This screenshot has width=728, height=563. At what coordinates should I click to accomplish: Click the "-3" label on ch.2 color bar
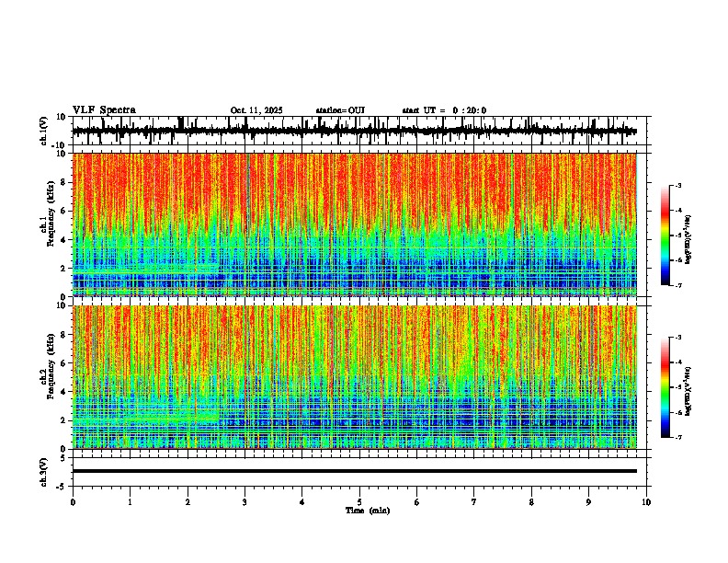point(678,338)
